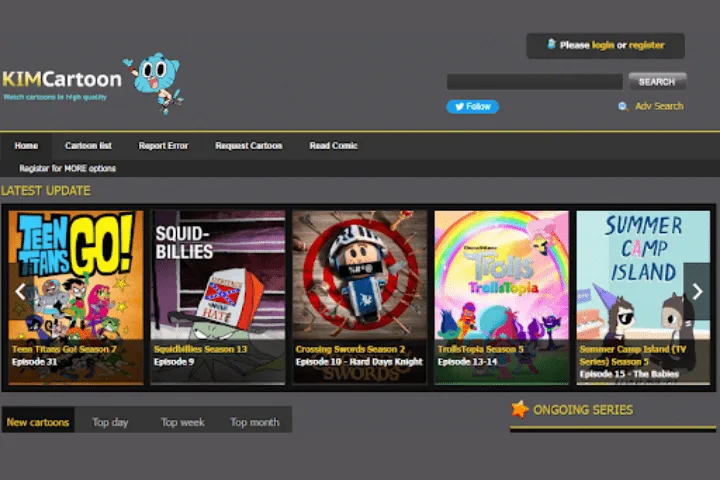Click ONGOING SERIES heading
Viewport: 720px width, 480px height.
(583, 410)
